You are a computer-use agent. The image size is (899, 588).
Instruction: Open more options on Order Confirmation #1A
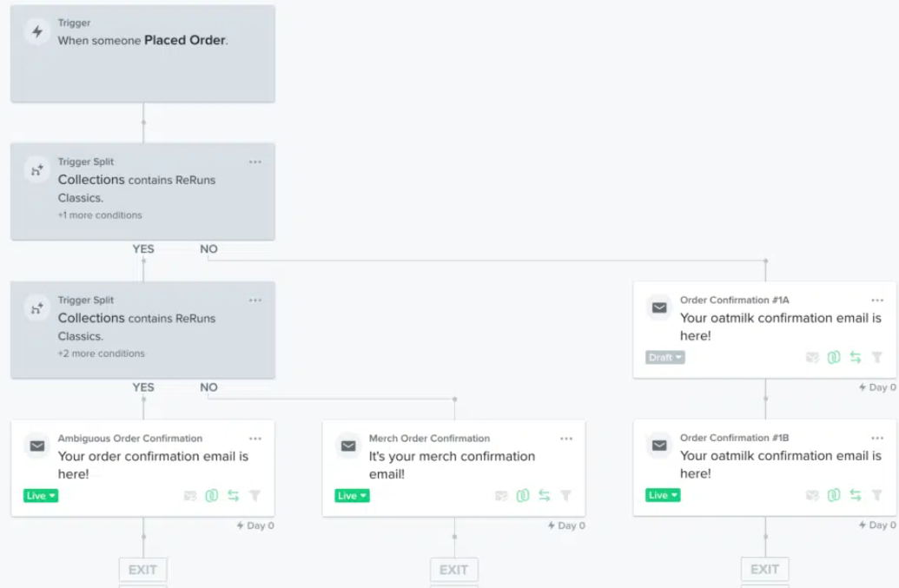(877, 301)
